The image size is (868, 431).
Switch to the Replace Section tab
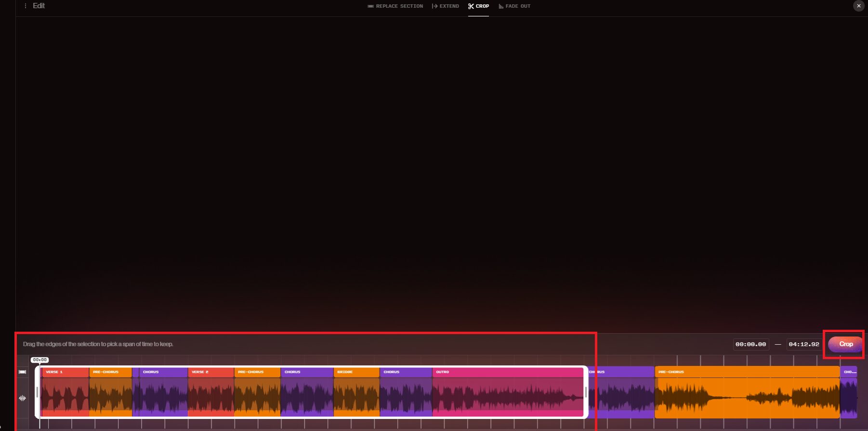[x=395, y=6]
